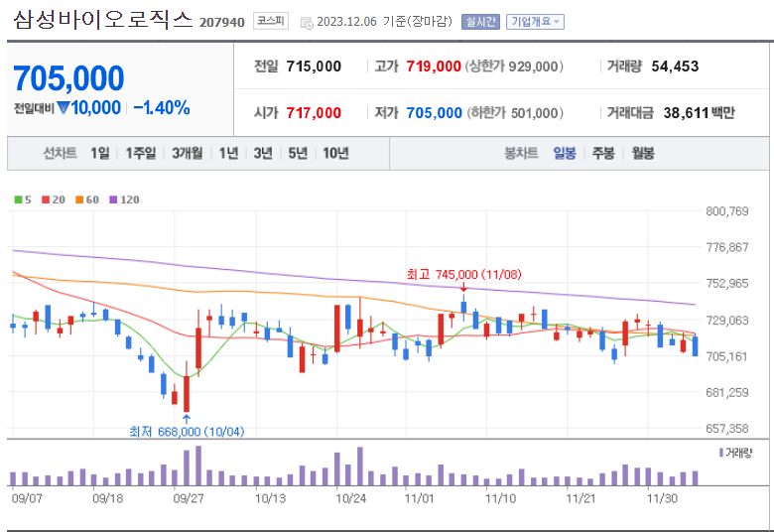Click the 하한가 501,000 text

pyautogui.click(x=515, y=113)
